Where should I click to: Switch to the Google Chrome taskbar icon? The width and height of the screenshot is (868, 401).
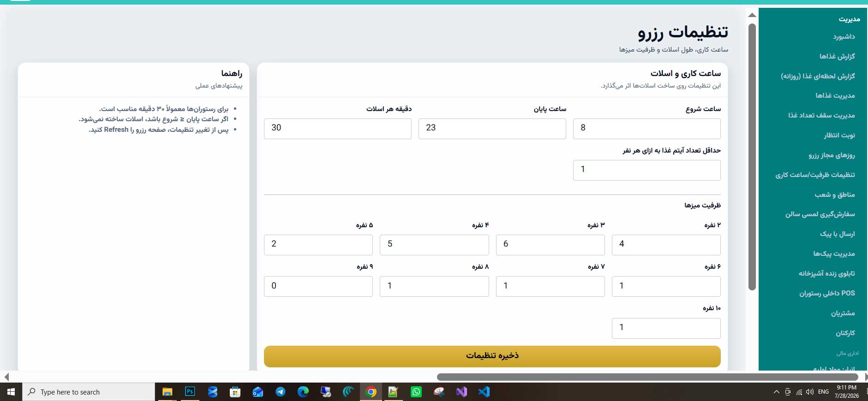pyautogui.click(x=371, y=392)
